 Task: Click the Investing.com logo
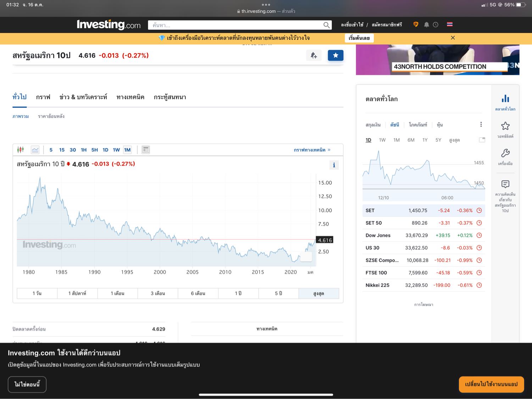[x=109, y=25]
